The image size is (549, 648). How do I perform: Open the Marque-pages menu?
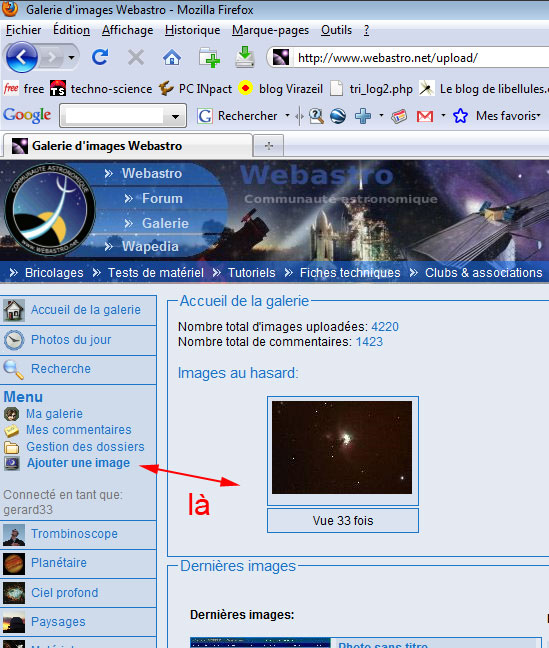tap(270, 30)
